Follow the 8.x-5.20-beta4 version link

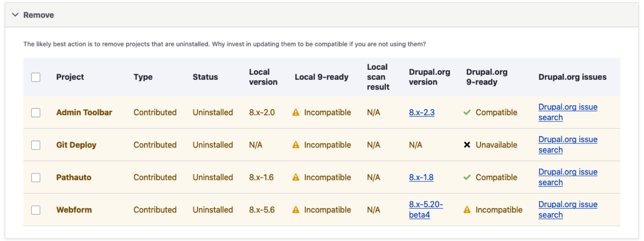(x=426, y=209)
